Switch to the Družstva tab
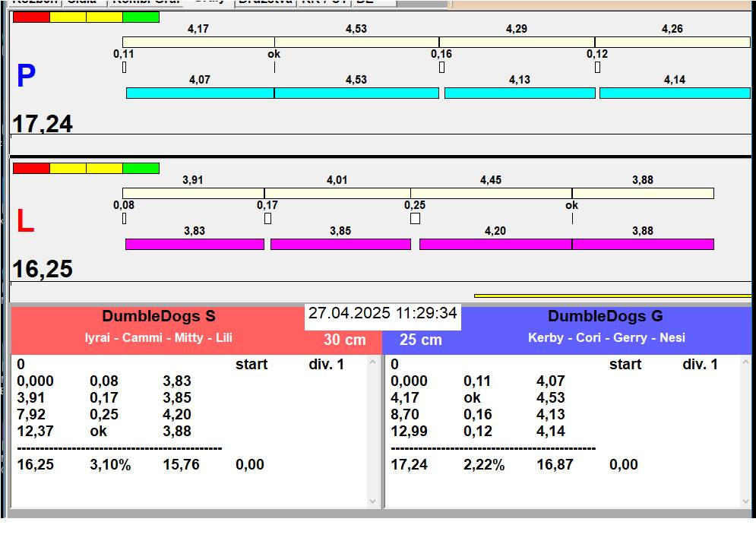 click(x=264, y=2)
